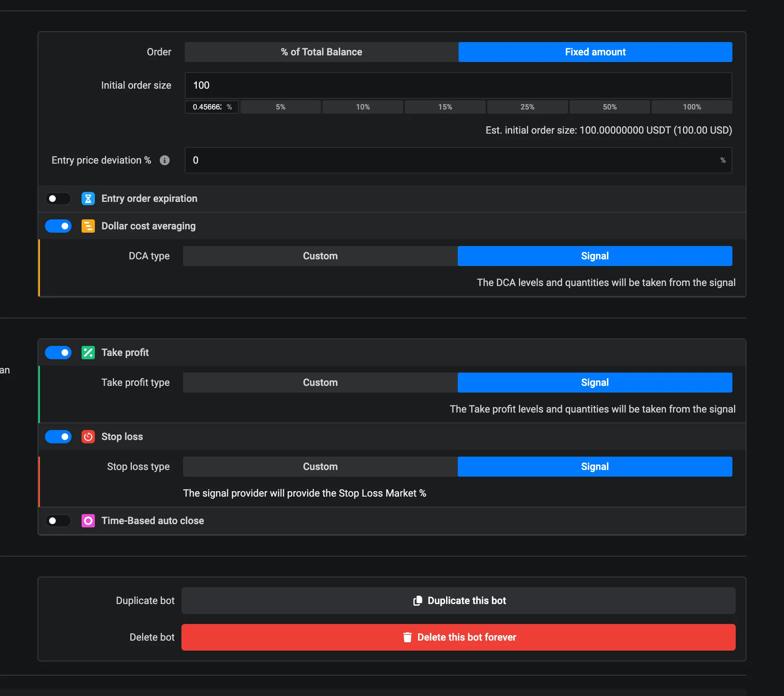Select % of Total Balance order mode
784x696 pixels.
(321, 52)
